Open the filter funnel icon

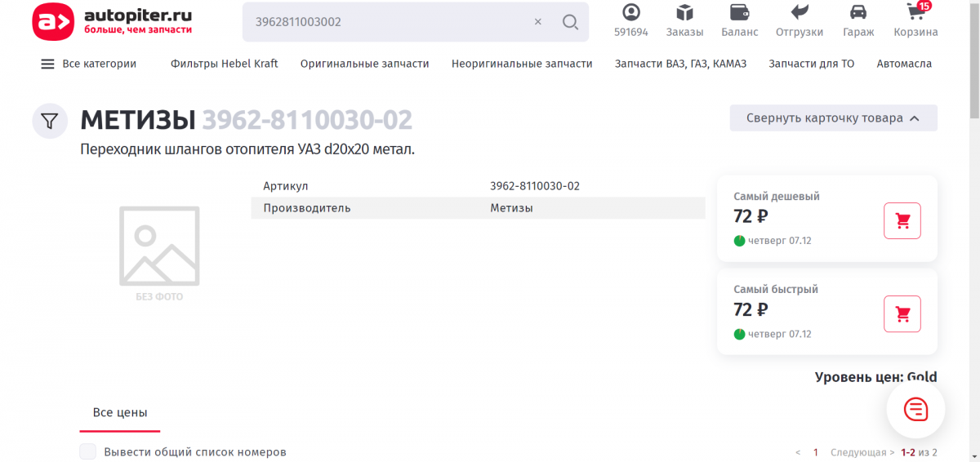click(50, 122)
